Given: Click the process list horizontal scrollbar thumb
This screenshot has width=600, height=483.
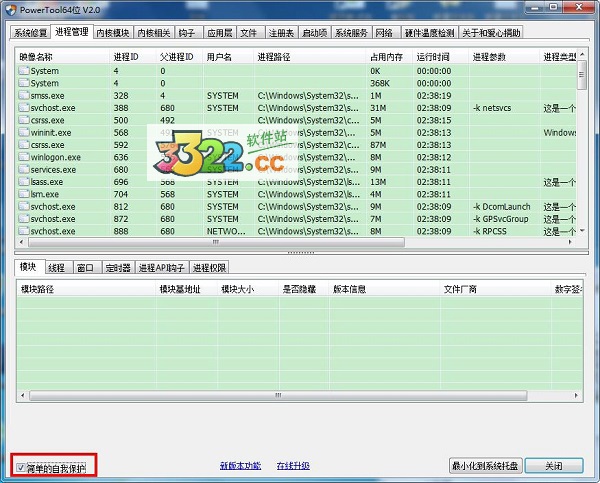Looking at the screenshot, I should [x=216, y=242].
